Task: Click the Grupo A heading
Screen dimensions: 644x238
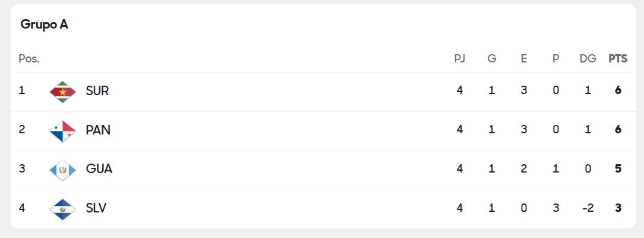Action: tap(44, 24)
